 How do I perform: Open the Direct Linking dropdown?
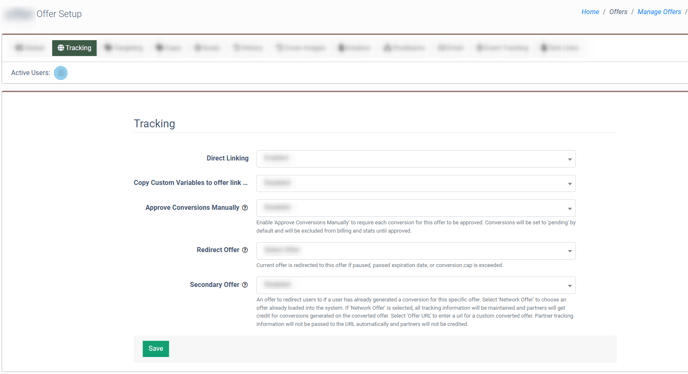(416, 159)
